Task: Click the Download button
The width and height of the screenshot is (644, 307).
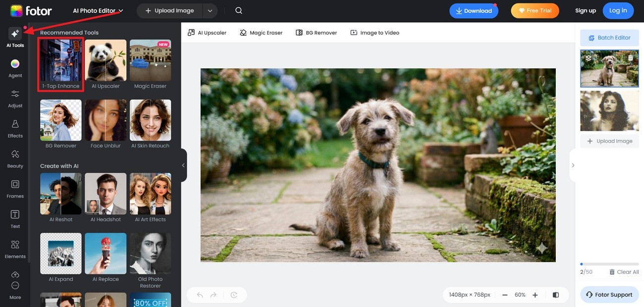Action: click(474, 11)
